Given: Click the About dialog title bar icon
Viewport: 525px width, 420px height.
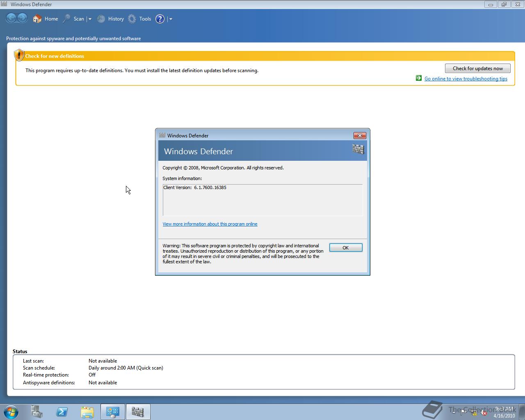Looking at the screenshot, I should [x=162, y=135].
